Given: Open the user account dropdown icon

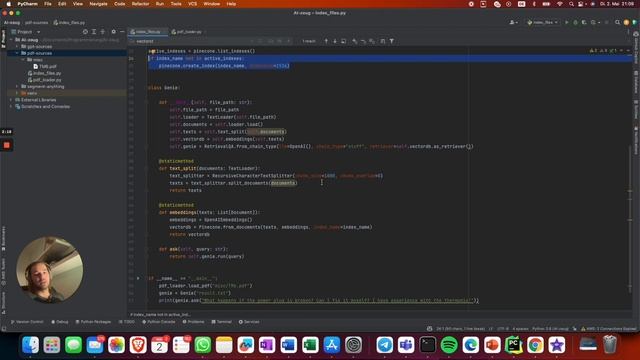Looking at the screenshot, I should (513, 22).
